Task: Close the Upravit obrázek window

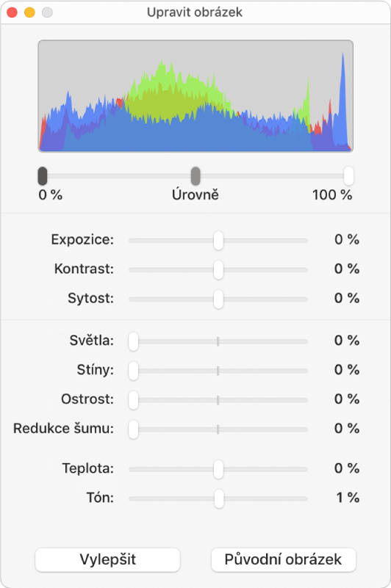Action: click(x=12, y=12)
